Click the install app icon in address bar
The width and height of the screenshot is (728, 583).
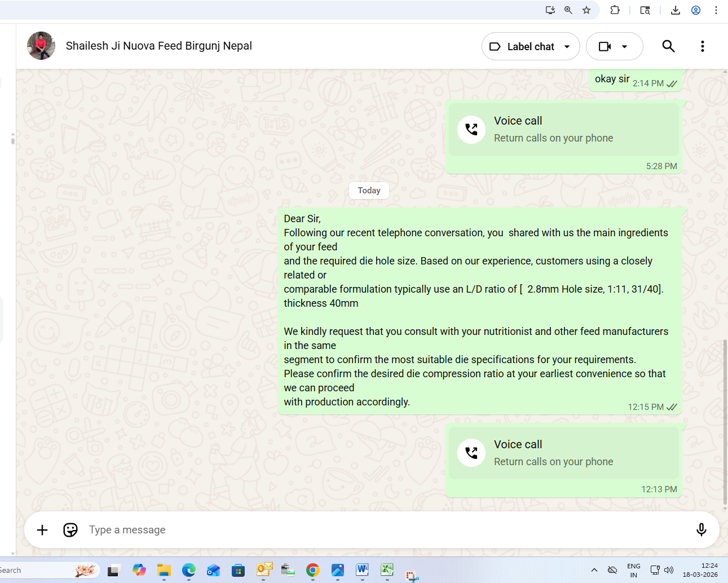pos(550,10)
